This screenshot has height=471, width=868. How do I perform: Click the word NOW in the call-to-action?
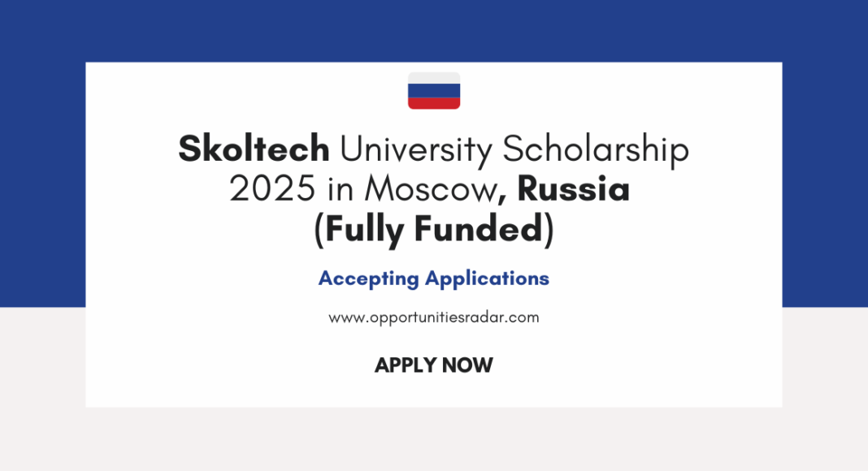coord(467,365)
